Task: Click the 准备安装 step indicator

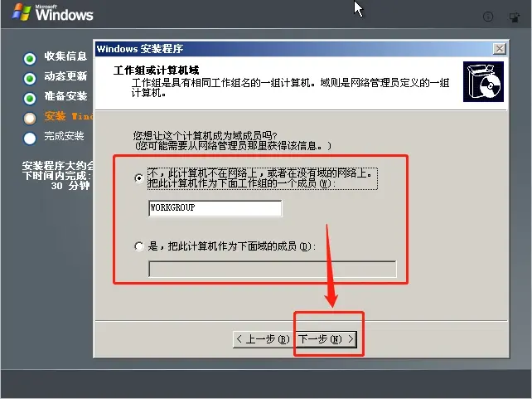Action: tap(30, 99)
